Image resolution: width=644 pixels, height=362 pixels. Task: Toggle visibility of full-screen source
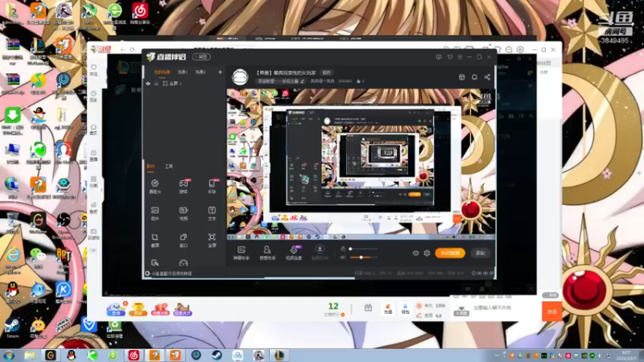[148, 84]
